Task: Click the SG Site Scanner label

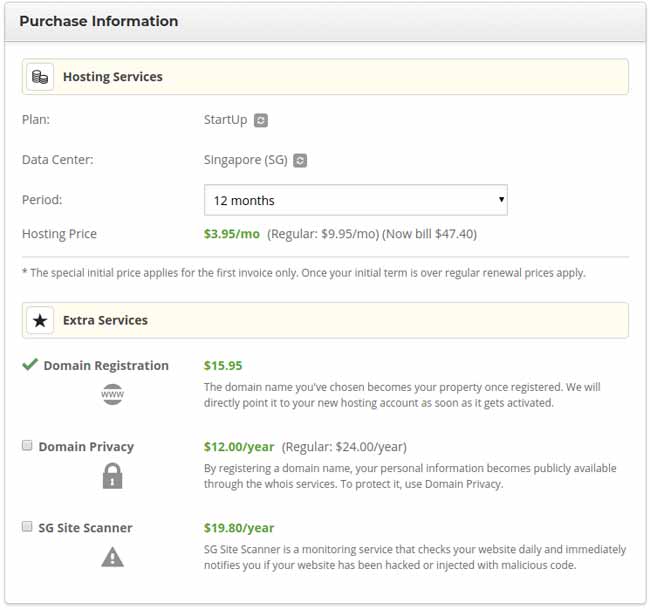Action: click(85, 528)
